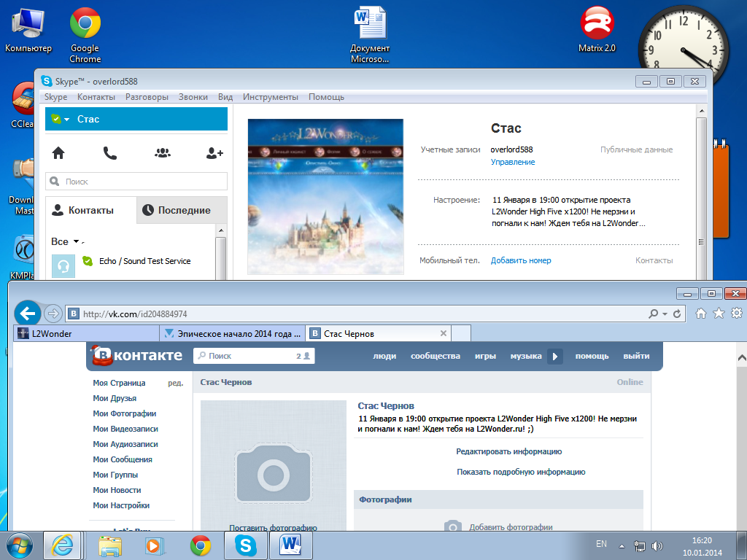The height and width of the screenshot is (560, 747).
Task: Click ВКонтакте logo
Action: coord(136,355)
